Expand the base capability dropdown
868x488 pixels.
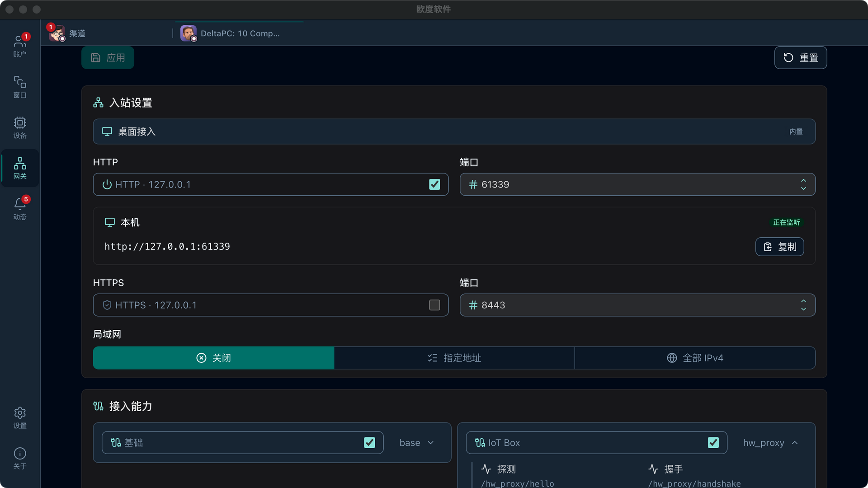417,443
